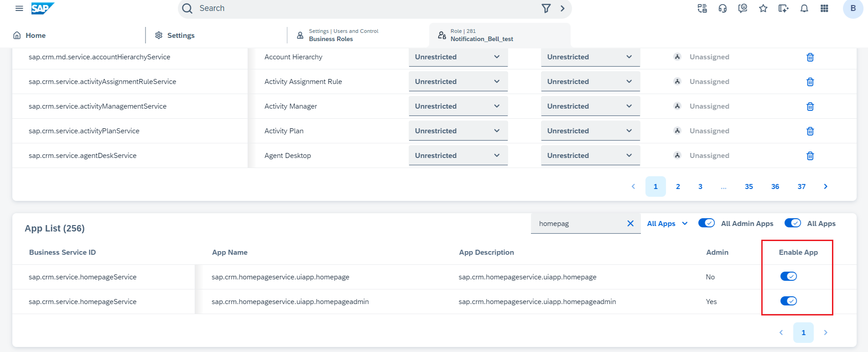
Task: Open the user profile avatar B
Action: [x=853, y=8]
